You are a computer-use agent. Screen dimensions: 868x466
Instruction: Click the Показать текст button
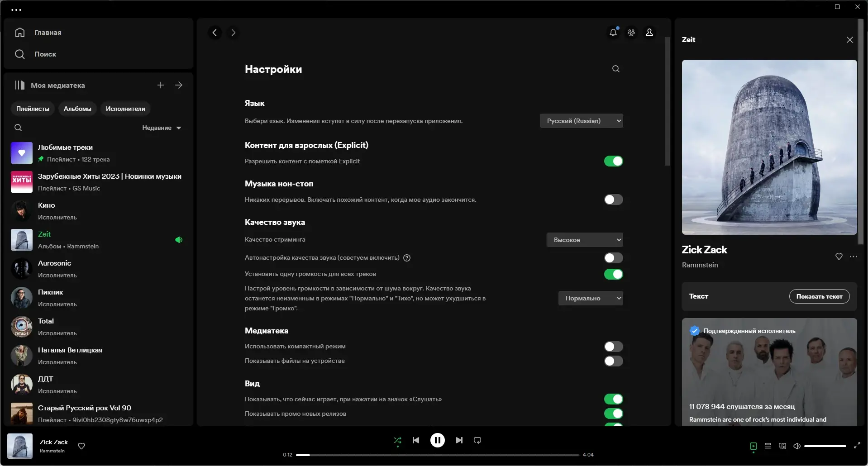[819, 296]
